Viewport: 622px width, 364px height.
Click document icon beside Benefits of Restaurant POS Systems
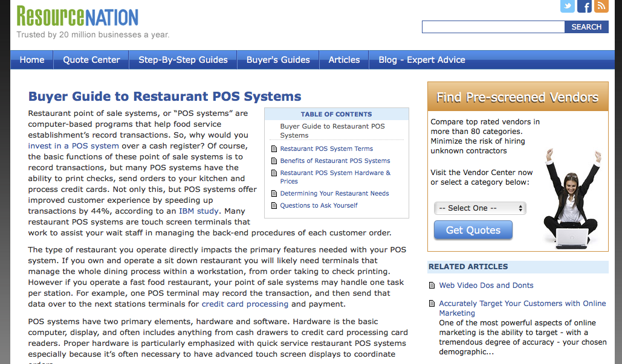coord(274,161)
